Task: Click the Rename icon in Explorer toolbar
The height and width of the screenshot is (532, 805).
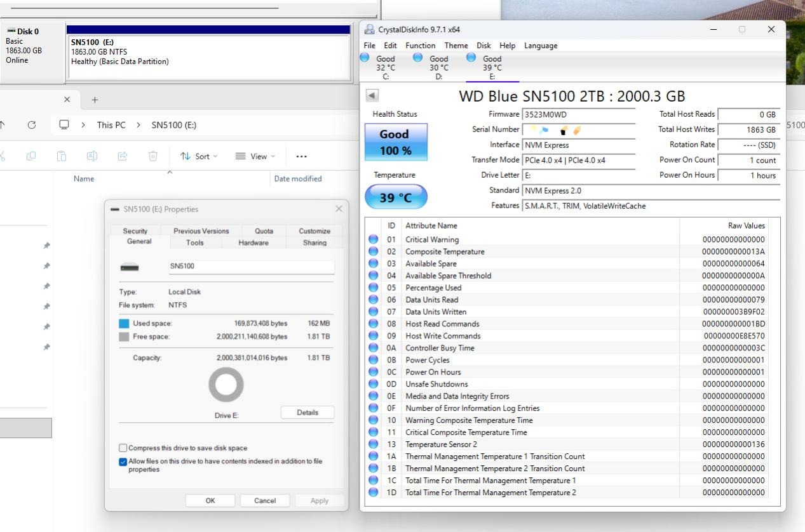Action: pos(91,156)
